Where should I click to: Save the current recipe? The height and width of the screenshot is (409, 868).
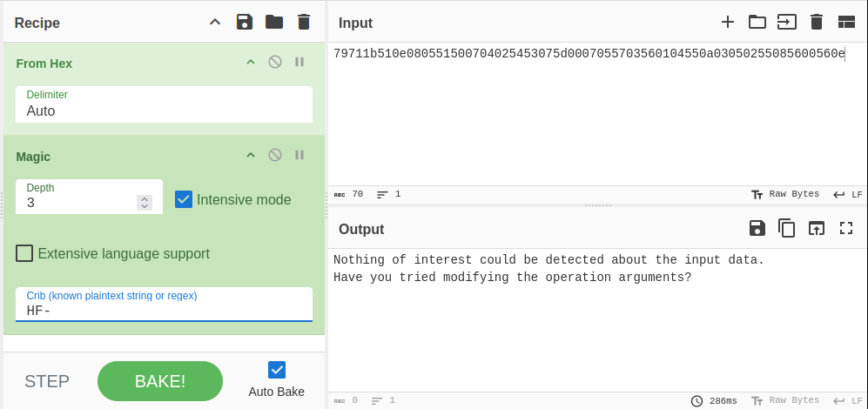coord(245,22)
